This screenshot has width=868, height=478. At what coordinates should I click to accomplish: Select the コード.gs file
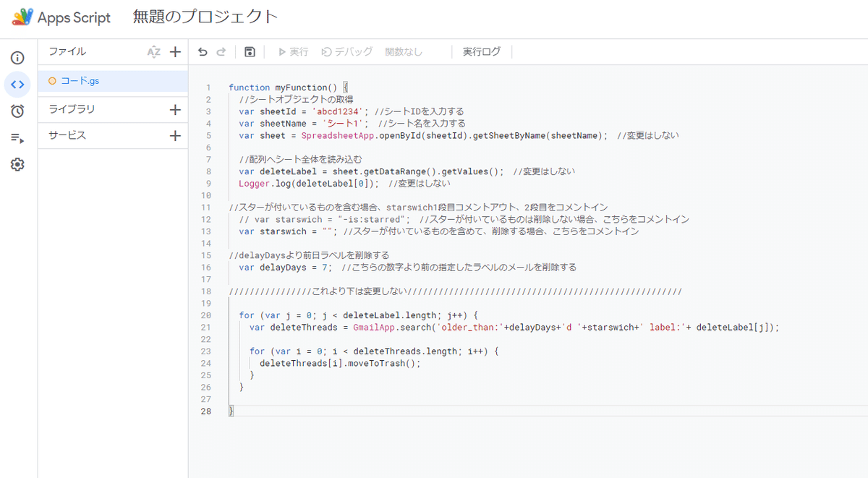pyautogui.click(x=113, y=81)
